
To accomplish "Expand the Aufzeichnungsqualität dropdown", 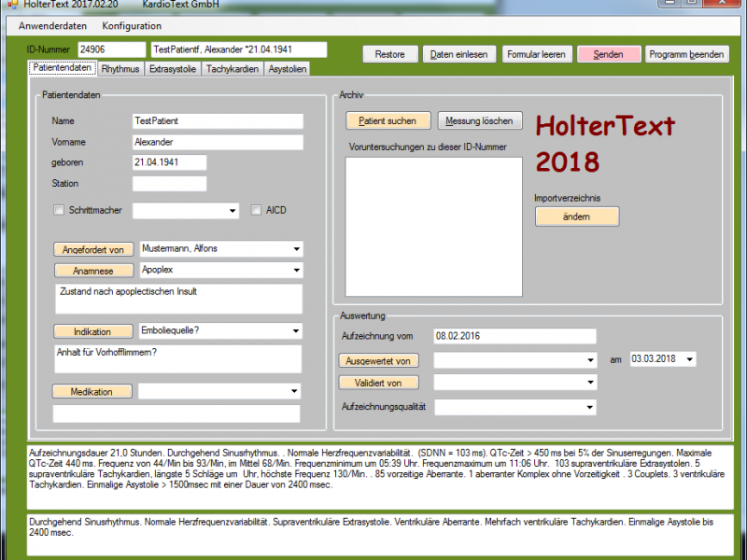I will 590,407.
